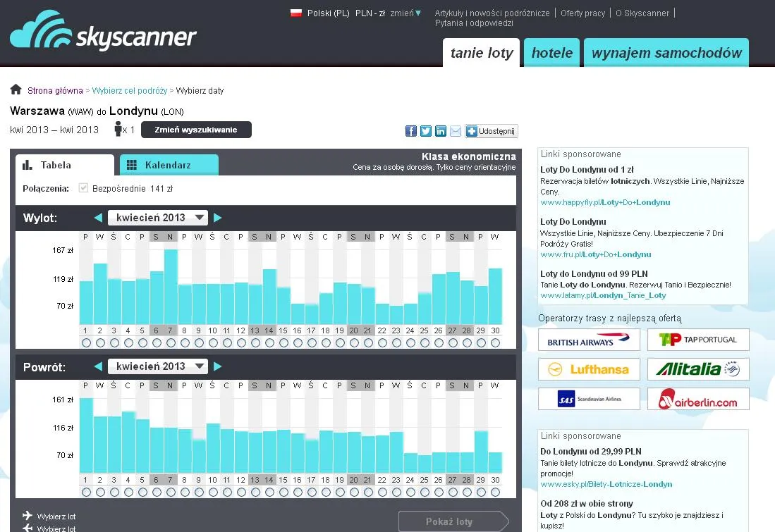This screenshot has height=532, width=775.
Task: Click the SAS Scandinavian Airlines logo
Action: coord(589,399)
